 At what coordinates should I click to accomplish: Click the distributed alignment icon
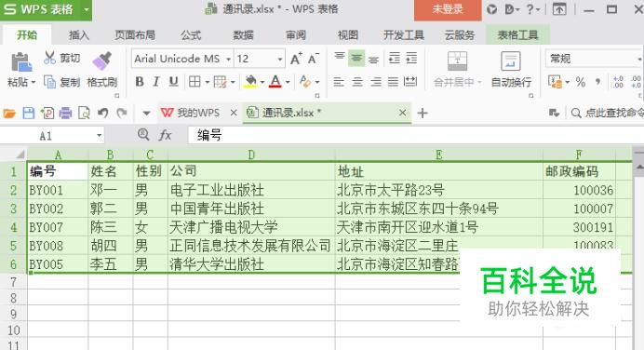(410, 82)
